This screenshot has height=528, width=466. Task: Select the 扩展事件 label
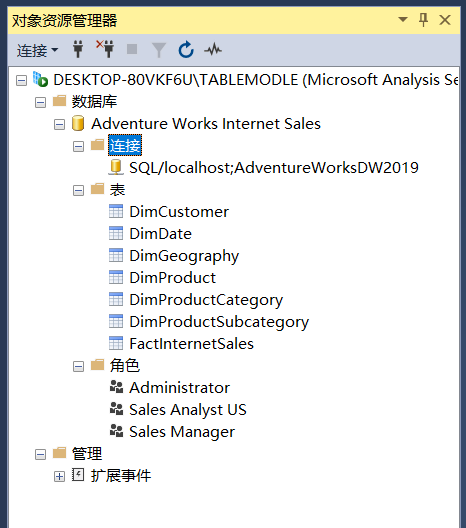pos(121,476)
